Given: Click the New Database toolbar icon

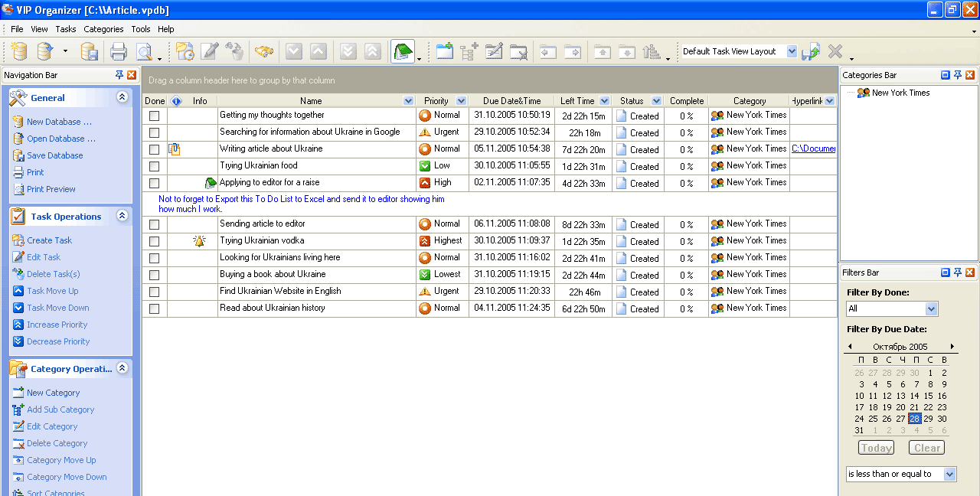Looking at the screenshot, I should [19, 51].
